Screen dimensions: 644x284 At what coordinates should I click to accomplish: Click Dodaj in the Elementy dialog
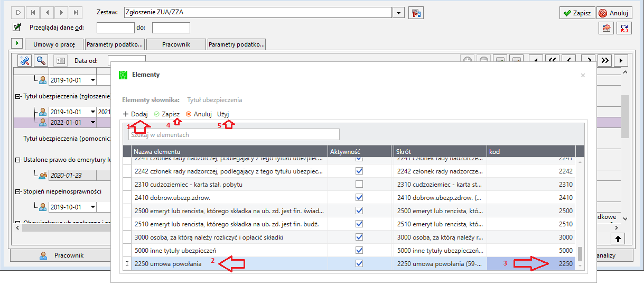[135, 114]
